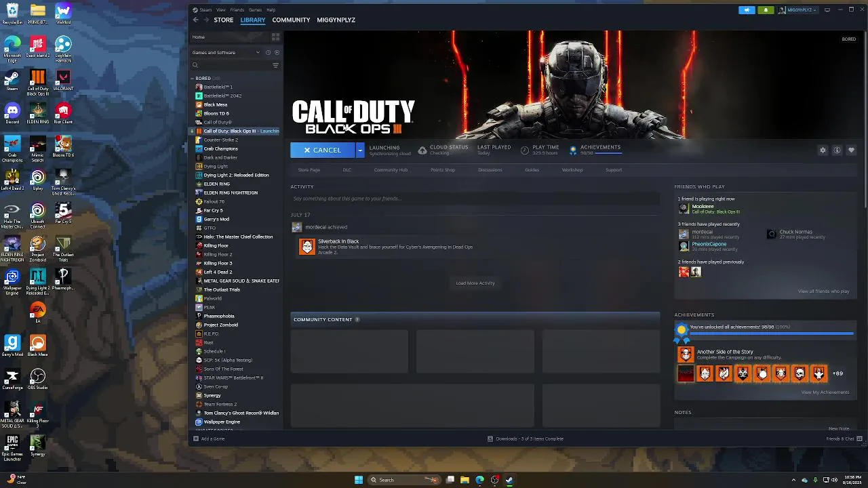Expand Games and Software filter dropdown

pos(258,53)
